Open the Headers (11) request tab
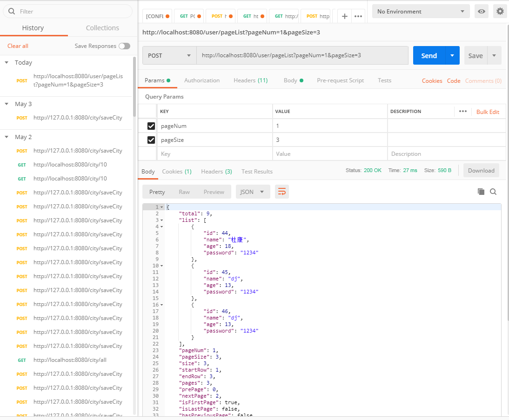This screenshot has width=509, height=420. click(x=250, y=80)
